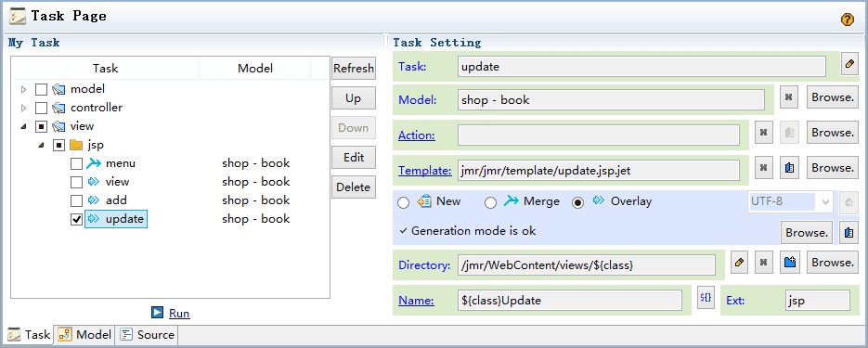868x348 pixels.
Task: Click the pencil icon beside Task field
Action: (849, 64)
